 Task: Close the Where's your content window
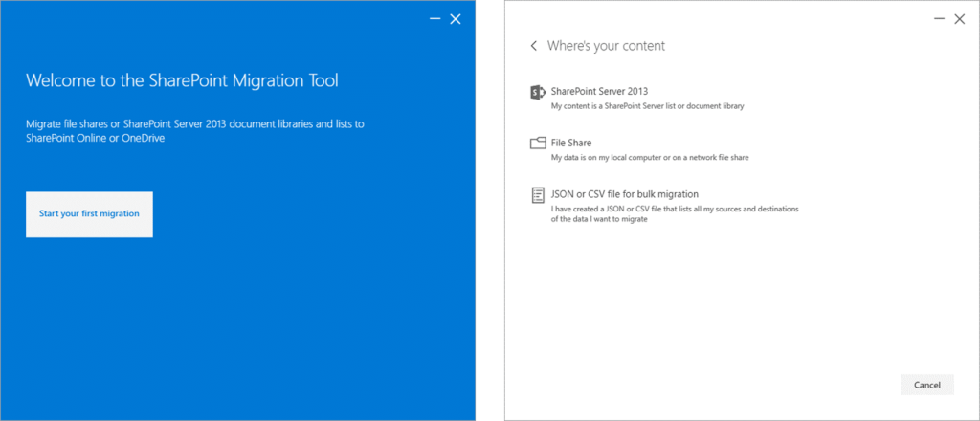coord(960,19)
